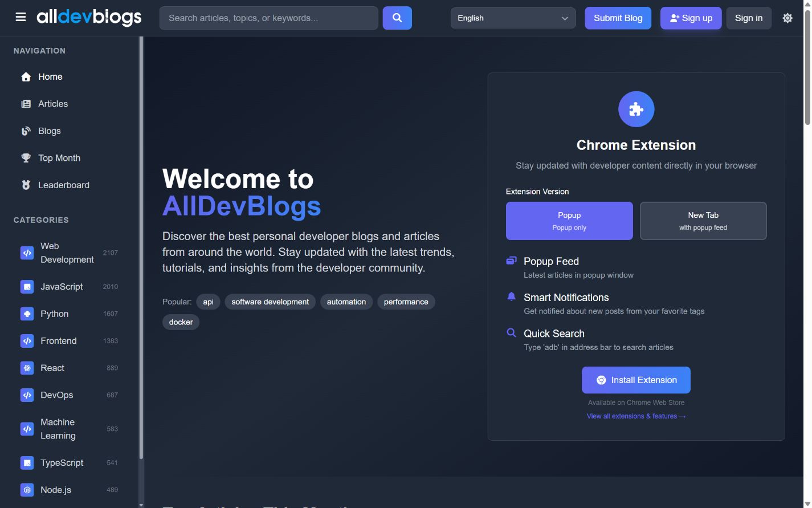Select the New Tab extension version
The height and width of the screenshot is (508, 812).
click(x=703, y=221)
